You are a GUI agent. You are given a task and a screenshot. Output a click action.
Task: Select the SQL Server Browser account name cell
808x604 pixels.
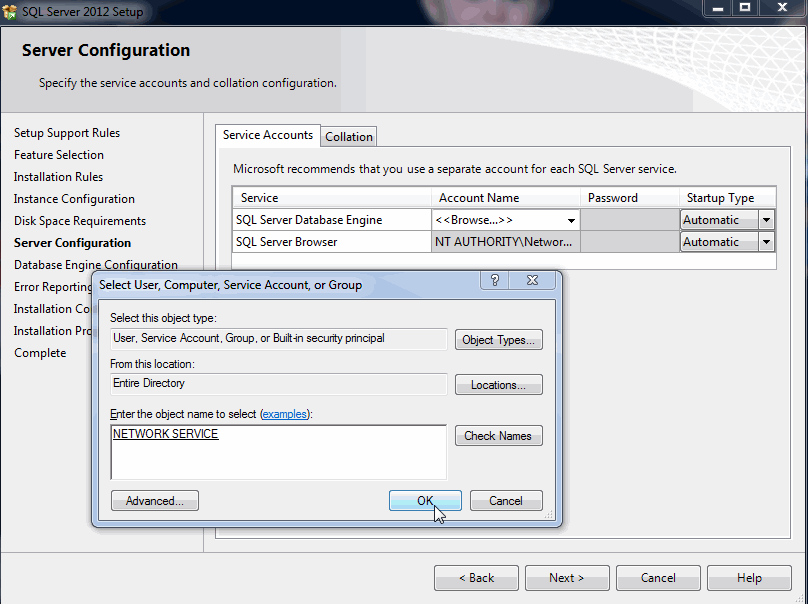point(505,242)
